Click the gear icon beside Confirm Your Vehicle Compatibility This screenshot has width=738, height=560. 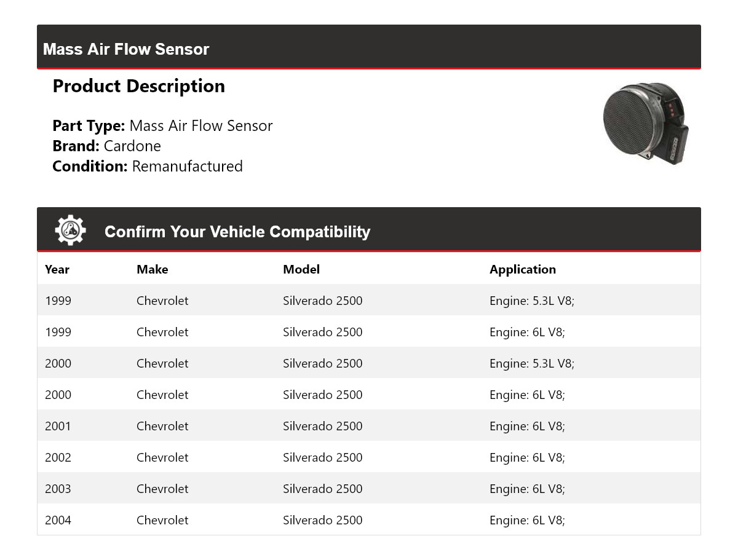click(70, 231)
